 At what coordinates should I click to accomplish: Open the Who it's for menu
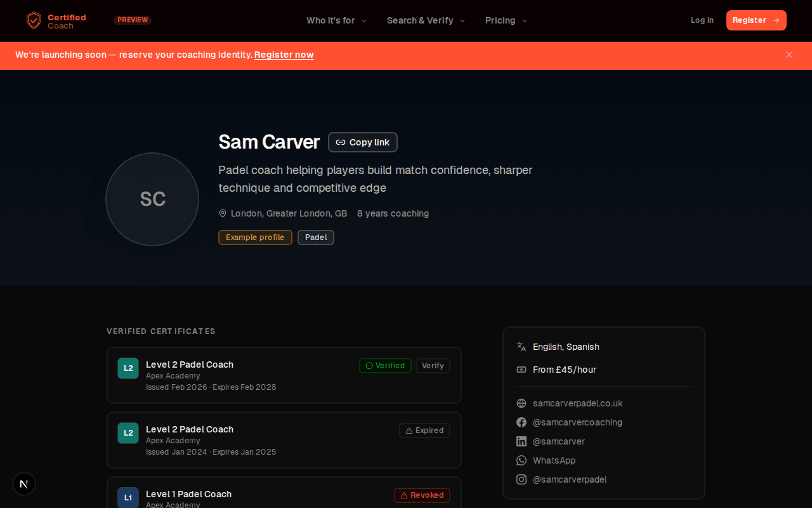[336, 20]
